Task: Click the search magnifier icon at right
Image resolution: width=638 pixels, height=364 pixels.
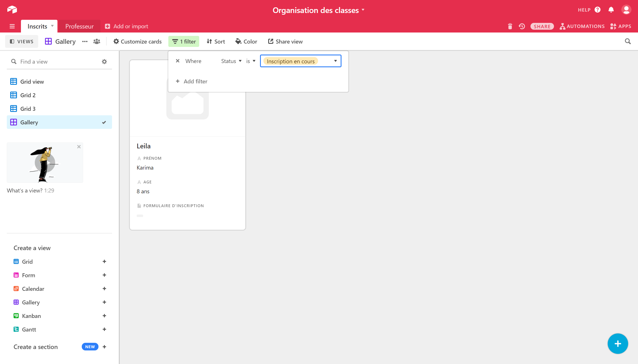Action: (x=628, y=42)
